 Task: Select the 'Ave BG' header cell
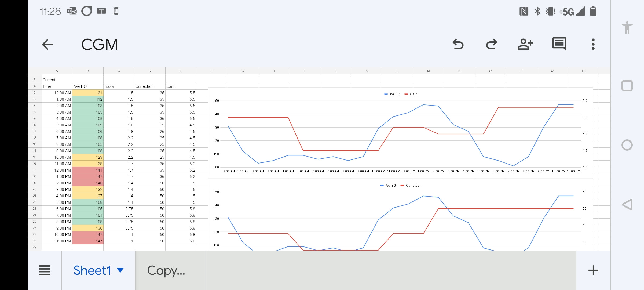click(88, 86)
